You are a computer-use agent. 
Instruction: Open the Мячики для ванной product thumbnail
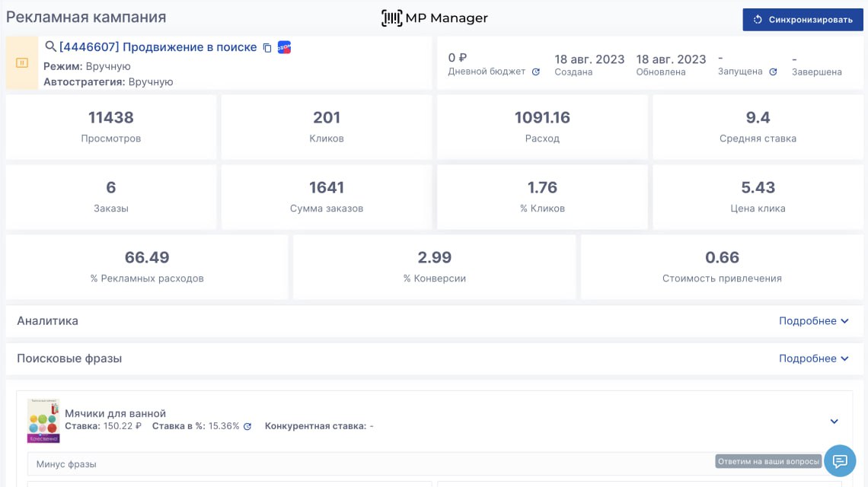coord(43,421)
